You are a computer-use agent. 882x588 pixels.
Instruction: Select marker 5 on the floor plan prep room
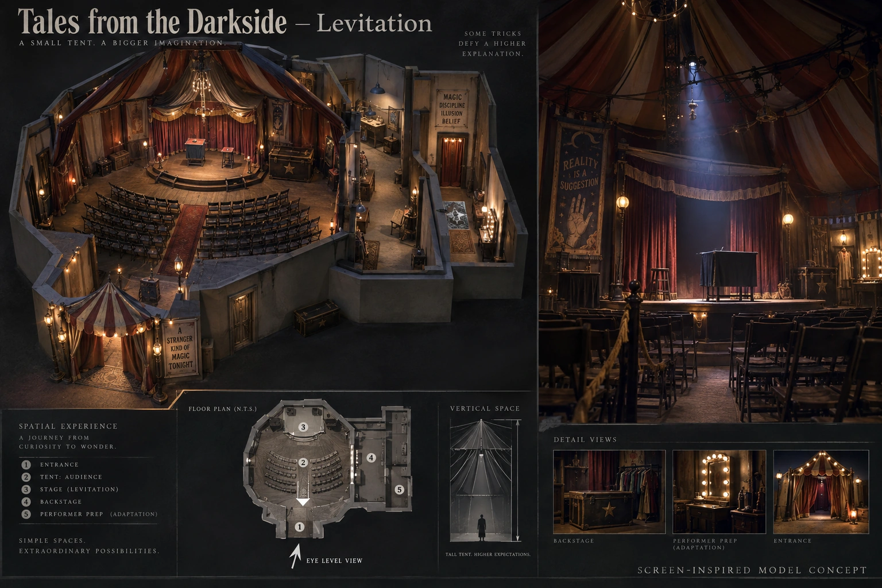(399, 490)
